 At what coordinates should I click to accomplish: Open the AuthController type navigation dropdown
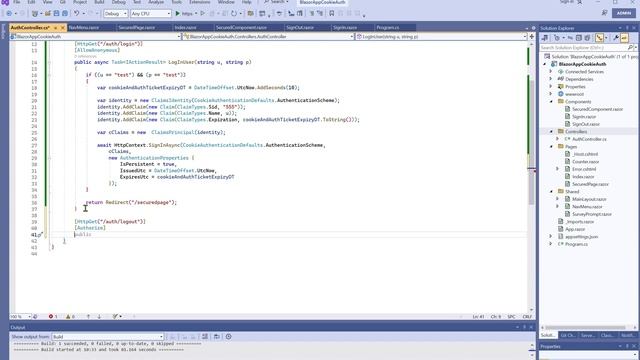268,37
